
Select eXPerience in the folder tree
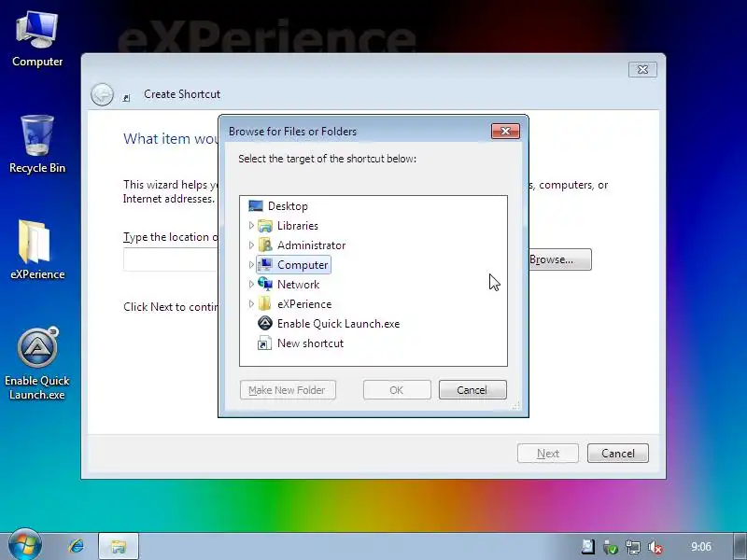click(x=304, y=304)
